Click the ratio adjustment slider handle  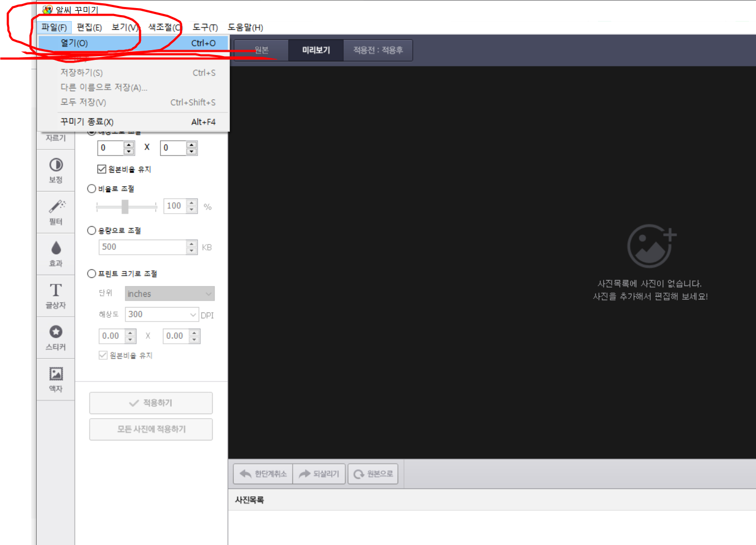pyautogui.click(x=125, y=207)
